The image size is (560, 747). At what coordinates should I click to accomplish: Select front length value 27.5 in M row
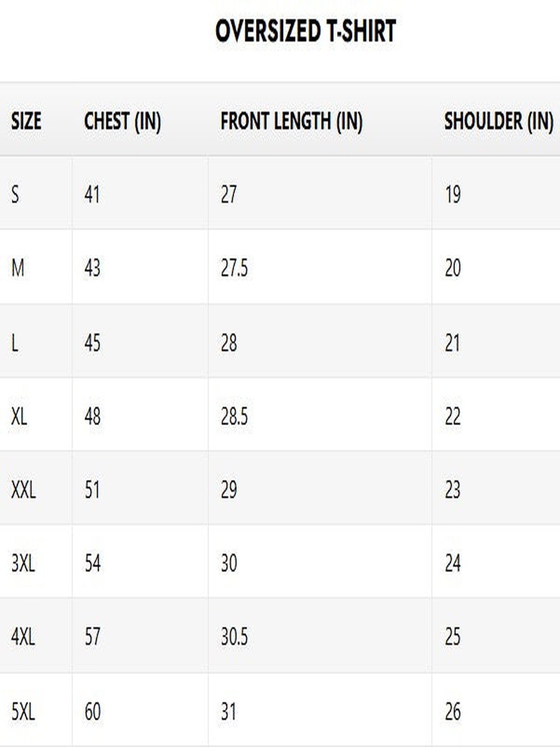coord(234,268)
